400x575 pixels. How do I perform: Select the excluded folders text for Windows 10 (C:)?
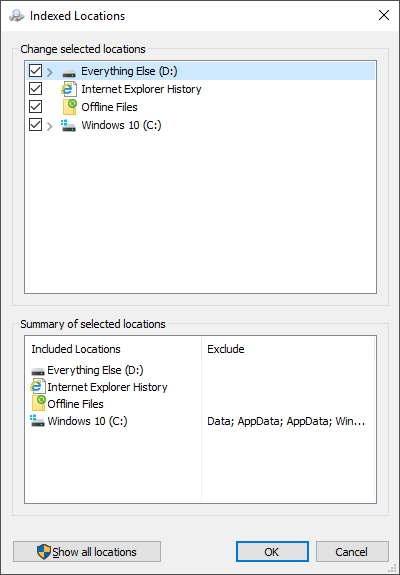286,421
